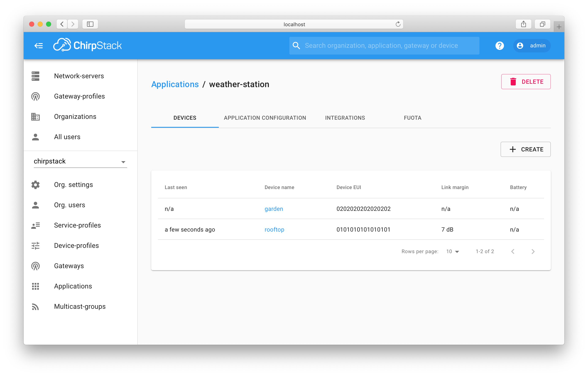
Task: Click the Org. settings gear icon
Action: point(35,185)
